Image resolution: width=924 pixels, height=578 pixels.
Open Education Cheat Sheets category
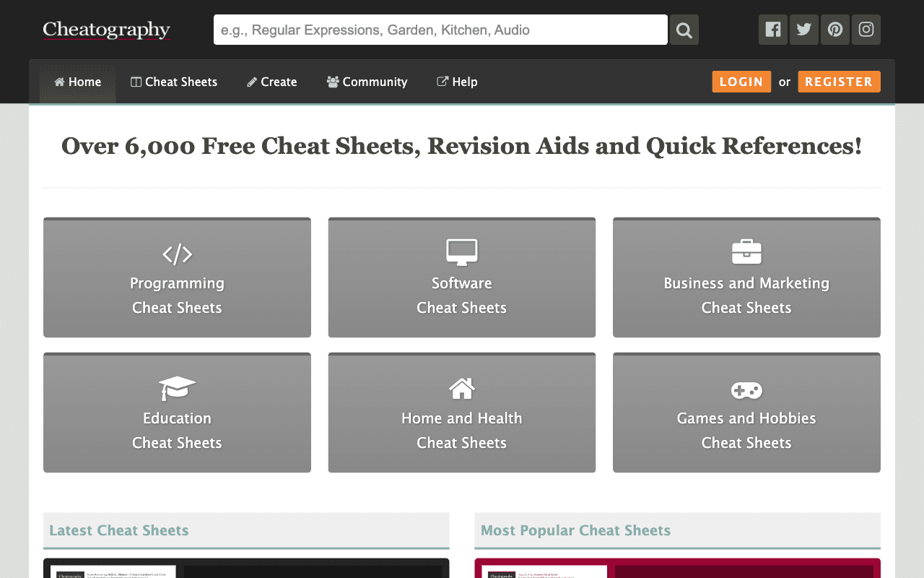177,413
